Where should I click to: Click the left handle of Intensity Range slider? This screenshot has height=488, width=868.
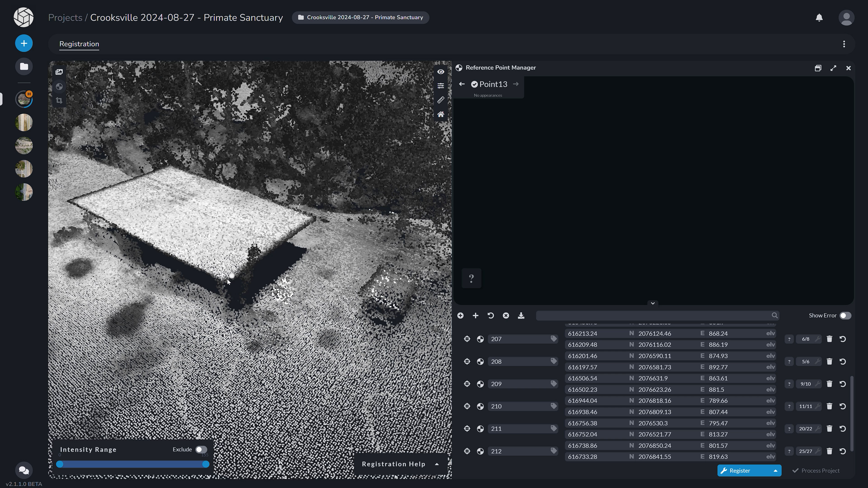60,465
